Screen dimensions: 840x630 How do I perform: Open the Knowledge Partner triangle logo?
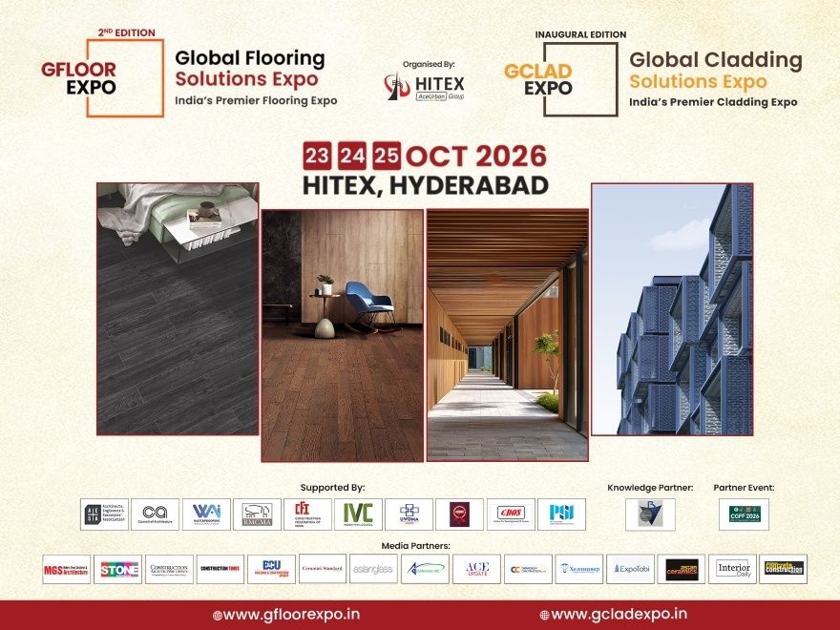650,514
